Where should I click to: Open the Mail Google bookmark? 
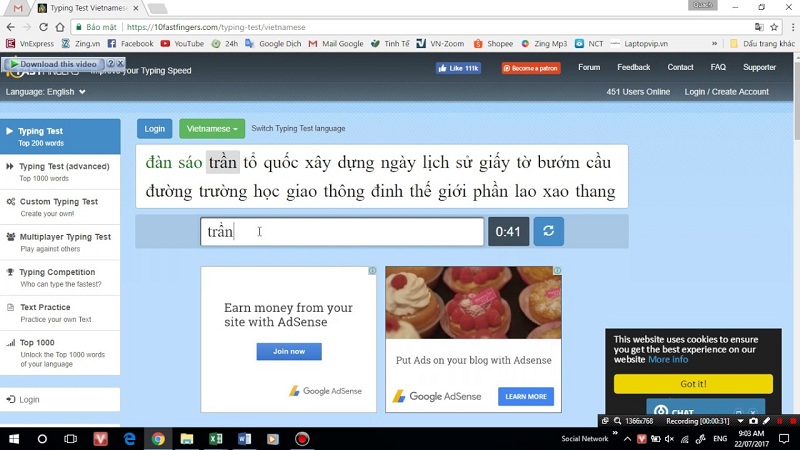point(336,44)
